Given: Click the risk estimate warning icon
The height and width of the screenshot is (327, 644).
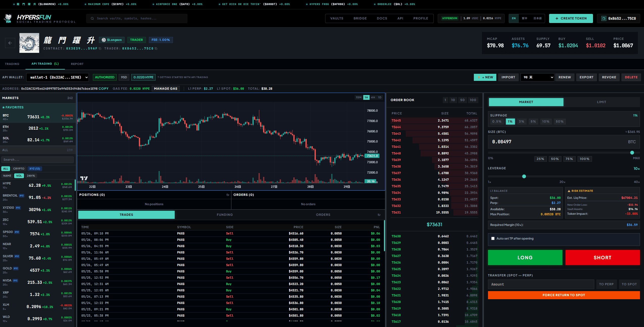Looking at the screenshot, I should click(569, 191).
